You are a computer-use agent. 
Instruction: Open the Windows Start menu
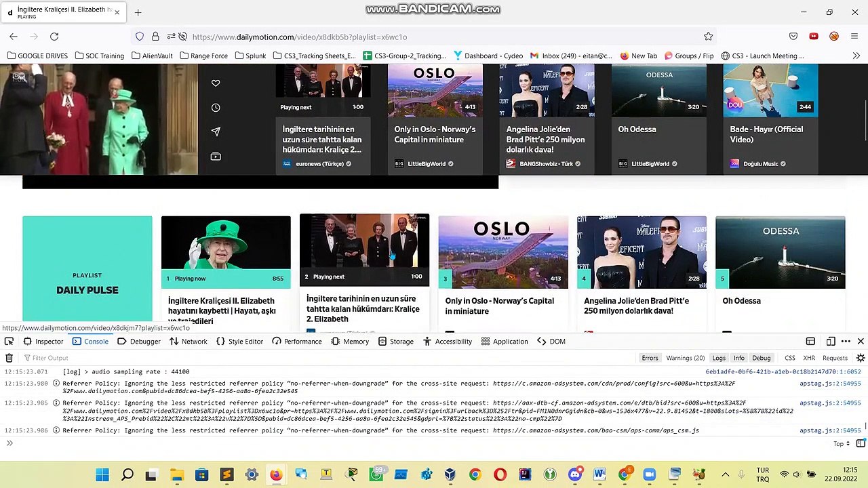102,474
